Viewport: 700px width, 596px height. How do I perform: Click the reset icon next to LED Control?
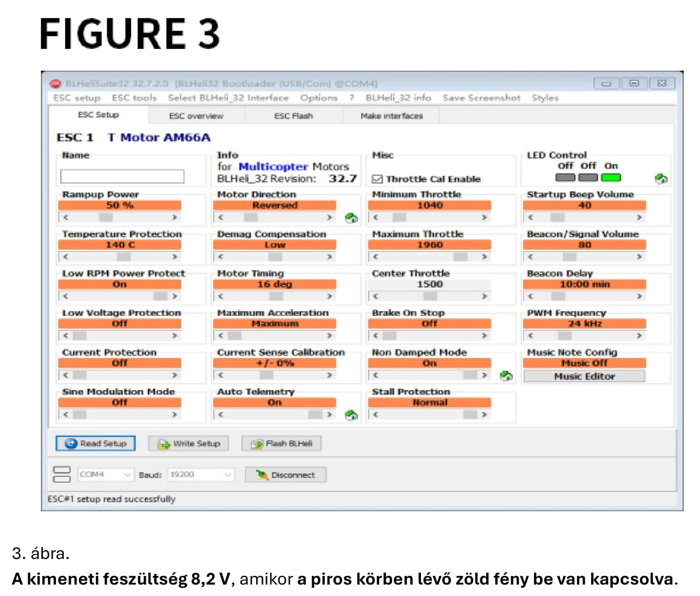tap(661, 179)
